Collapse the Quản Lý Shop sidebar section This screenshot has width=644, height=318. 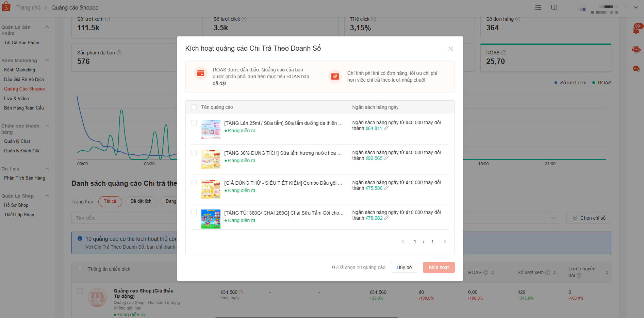(47, 196)
